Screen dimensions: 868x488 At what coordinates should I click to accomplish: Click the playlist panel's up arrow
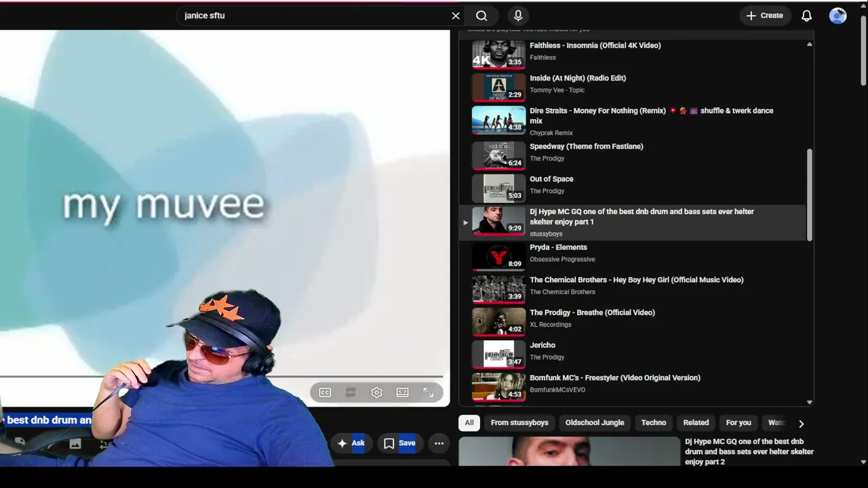click(x=809, y=45)
